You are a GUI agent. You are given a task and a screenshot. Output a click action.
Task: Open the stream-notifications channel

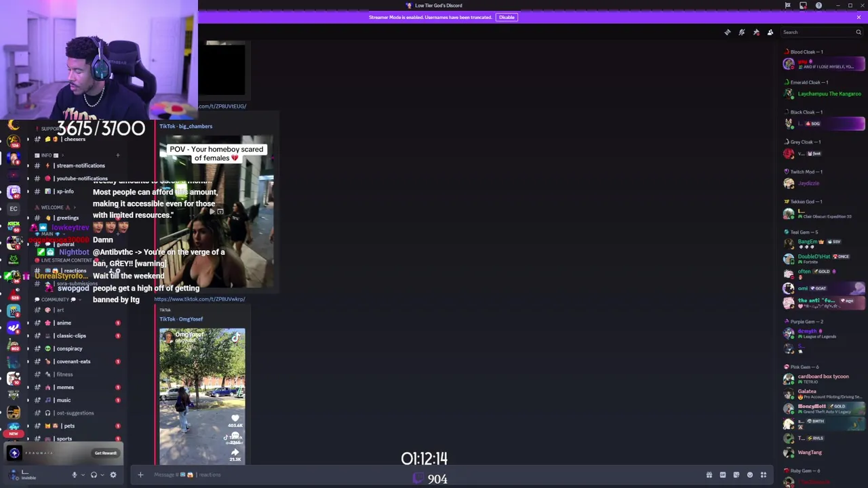click(78, 165)
